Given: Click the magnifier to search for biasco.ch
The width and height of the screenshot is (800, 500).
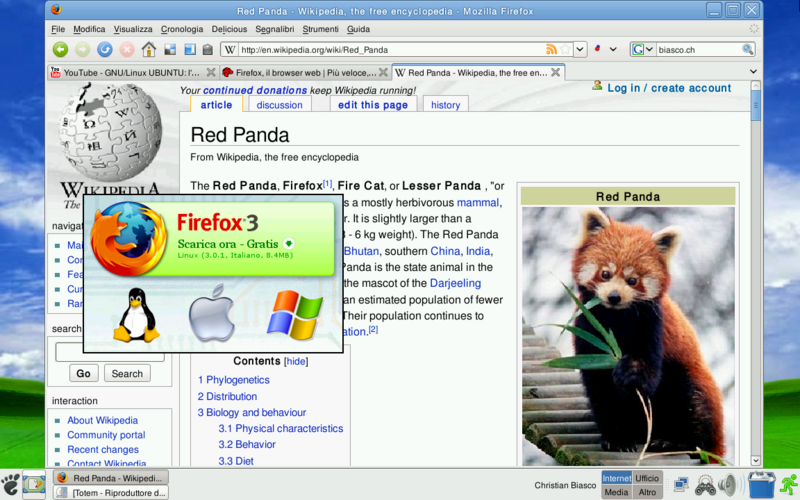Looking at the screenshot, I should pos(747,49).
